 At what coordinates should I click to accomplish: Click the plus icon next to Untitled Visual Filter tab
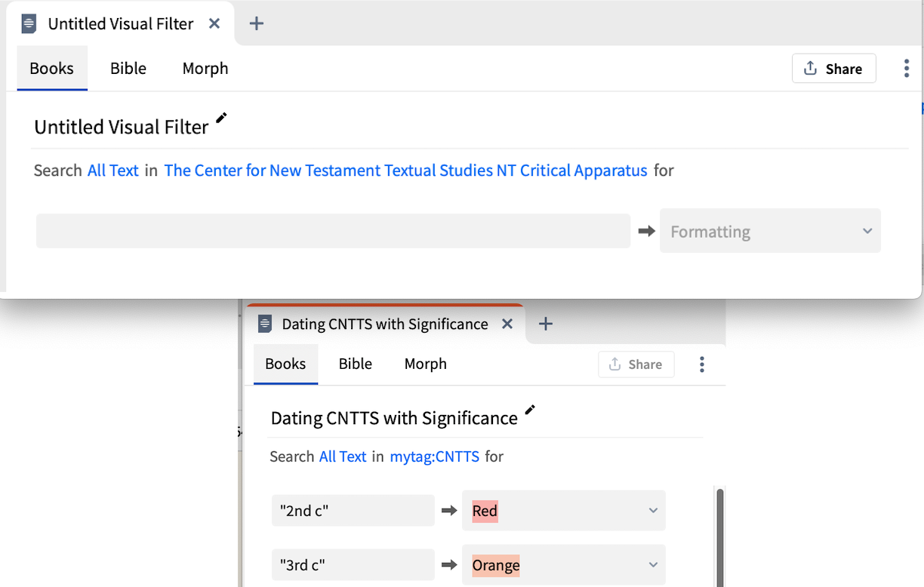pos(257,23)
